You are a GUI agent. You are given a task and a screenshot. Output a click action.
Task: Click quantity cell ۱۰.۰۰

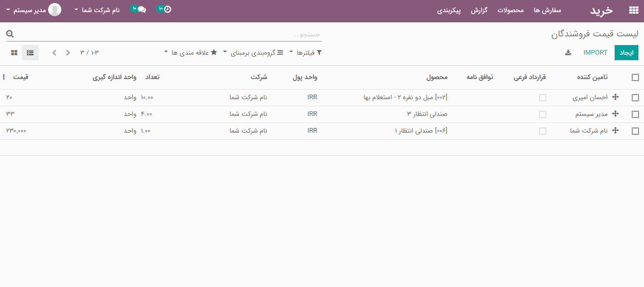(x=147, y=98)
